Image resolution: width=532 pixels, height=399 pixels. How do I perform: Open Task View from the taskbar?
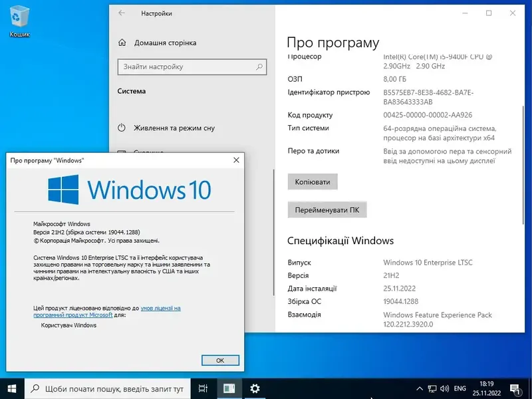point(203,388)
